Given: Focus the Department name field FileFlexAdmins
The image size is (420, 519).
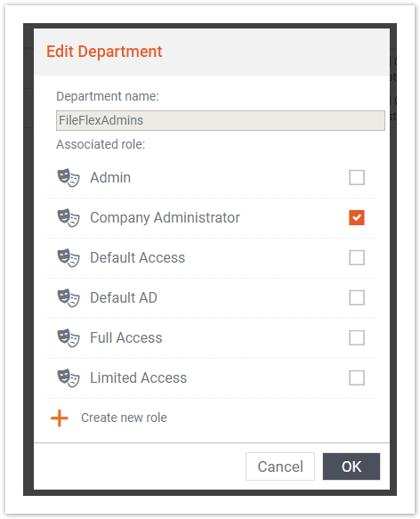Looking at the screenshot, I should point(221,120).
